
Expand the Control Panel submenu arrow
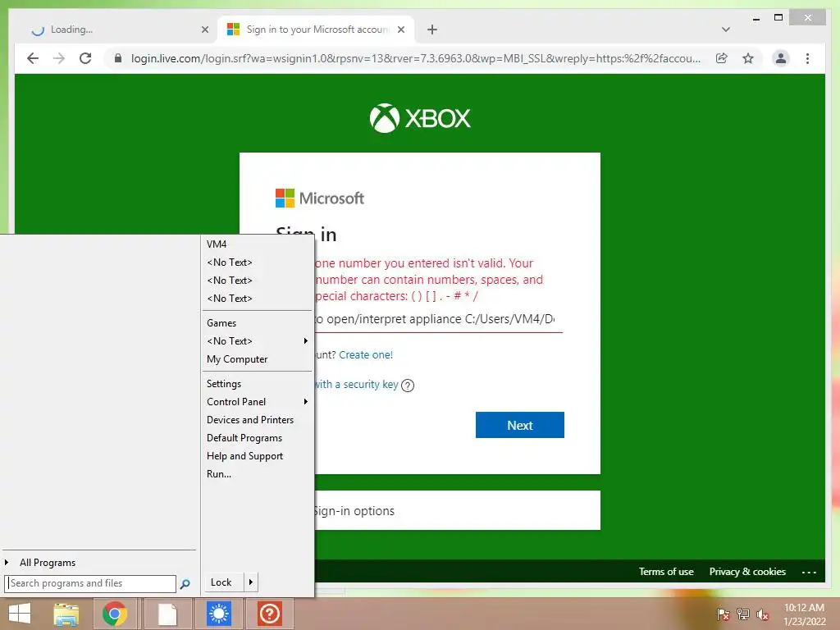tap(306, 402)
